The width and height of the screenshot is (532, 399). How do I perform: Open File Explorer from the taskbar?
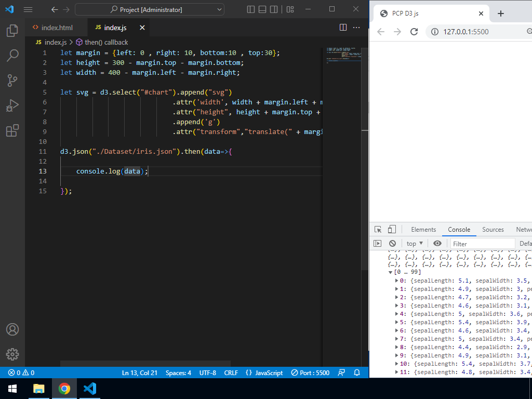click(39, 388)
